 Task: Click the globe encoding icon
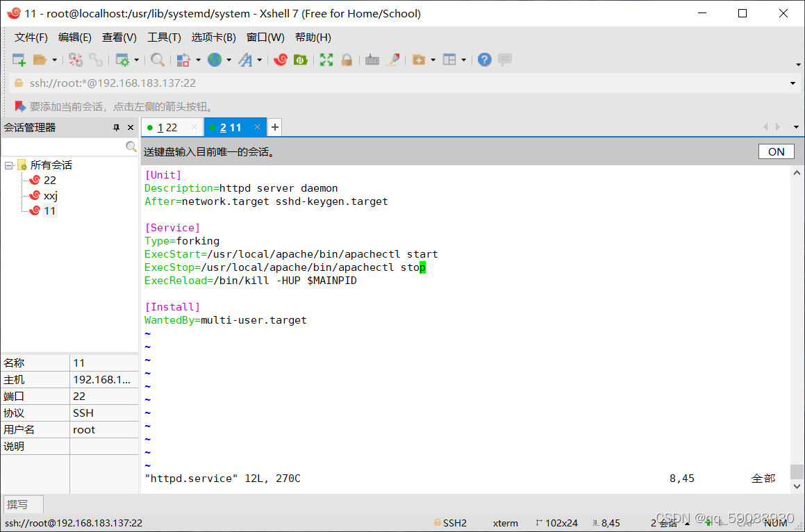tap(214, 60)
